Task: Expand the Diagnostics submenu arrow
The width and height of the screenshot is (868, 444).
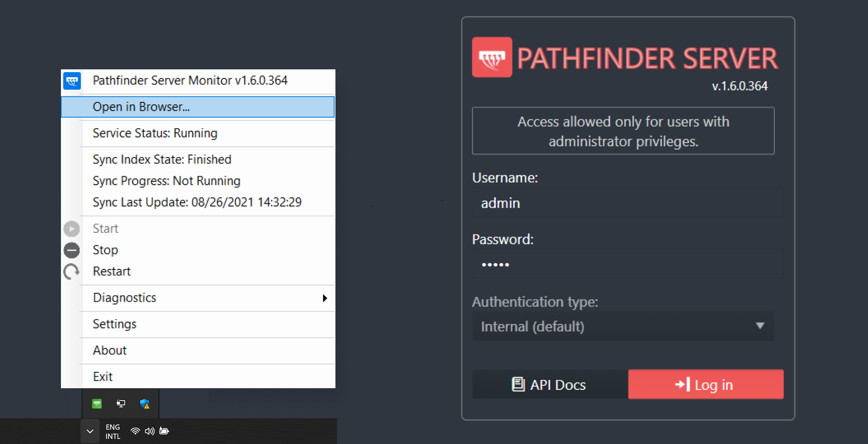Action: (325, 298)
